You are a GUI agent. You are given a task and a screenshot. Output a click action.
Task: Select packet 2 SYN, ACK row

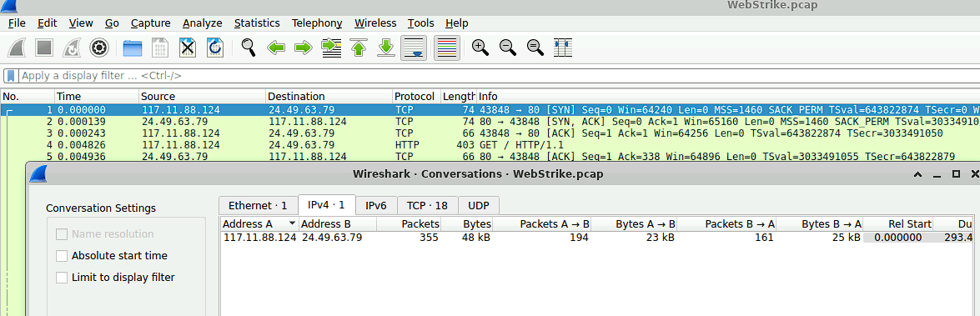490,121
